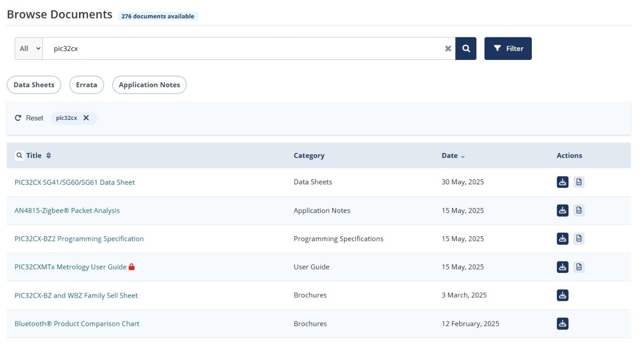This screenshot has width=644, height=344.
Task: Open PIC32CXMTx Metrology User Guide link
Action: pyautogui.click(x=70, y=267)
